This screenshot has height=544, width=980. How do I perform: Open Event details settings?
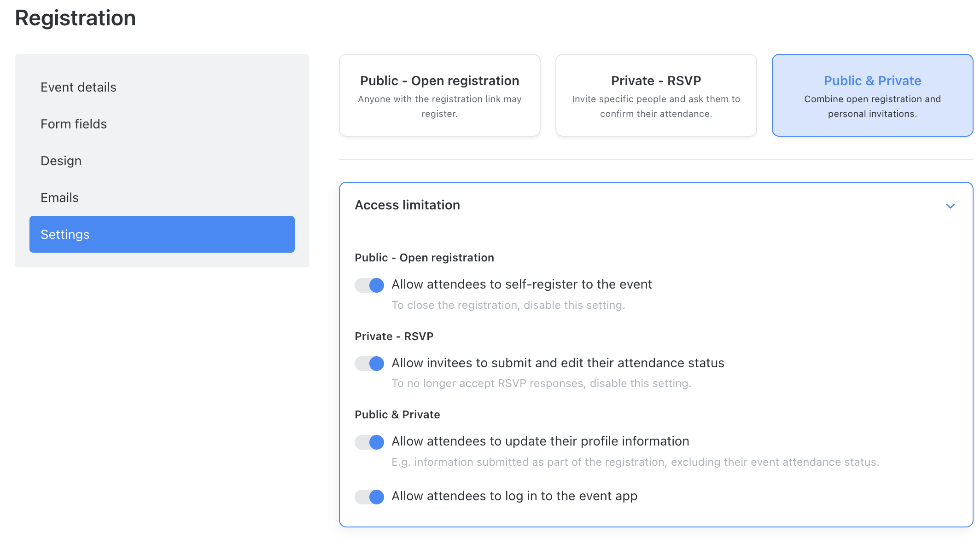78,87
